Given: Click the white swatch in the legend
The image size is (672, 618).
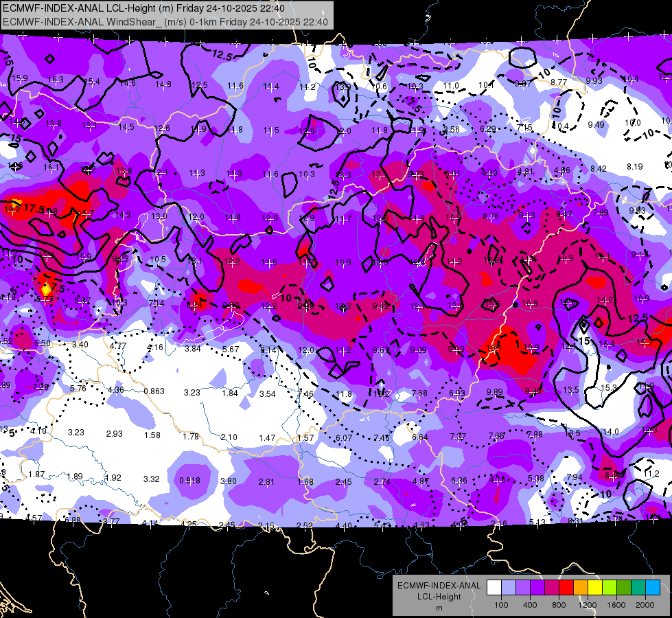Looking at the screenshot, I should point(494,587).
